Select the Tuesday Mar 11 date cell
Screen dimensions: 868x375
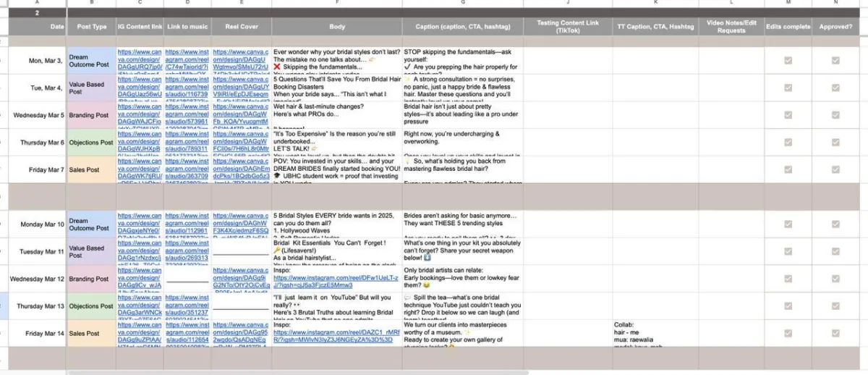pyautogui.click(x=37, y=251)
